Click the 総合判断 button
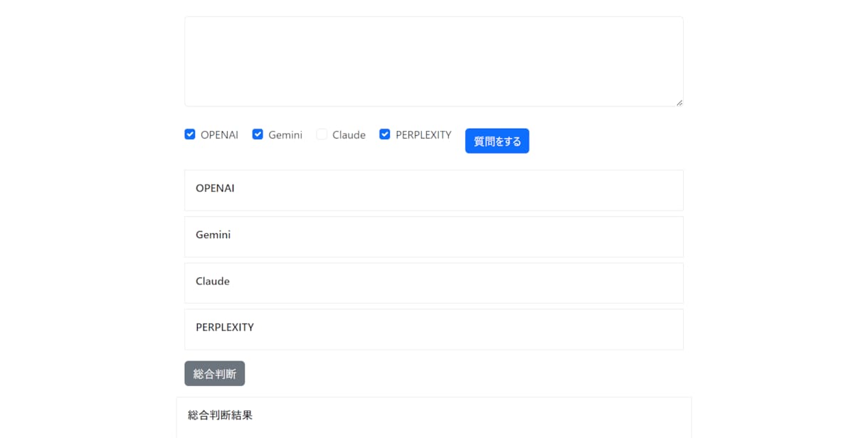Screen dimensions: 868x438 (x=214, y=373)
